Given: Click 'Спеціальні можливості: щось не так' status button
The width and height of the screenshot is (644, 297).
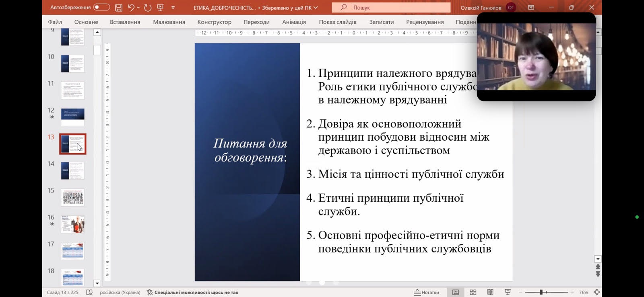Looking at the screenshot, I should [192, 293].
